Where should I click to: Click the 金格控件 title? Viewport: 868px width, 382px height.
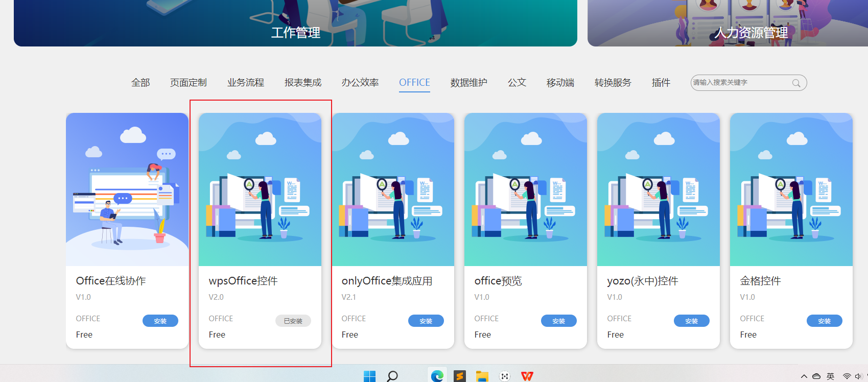[761, 281]
